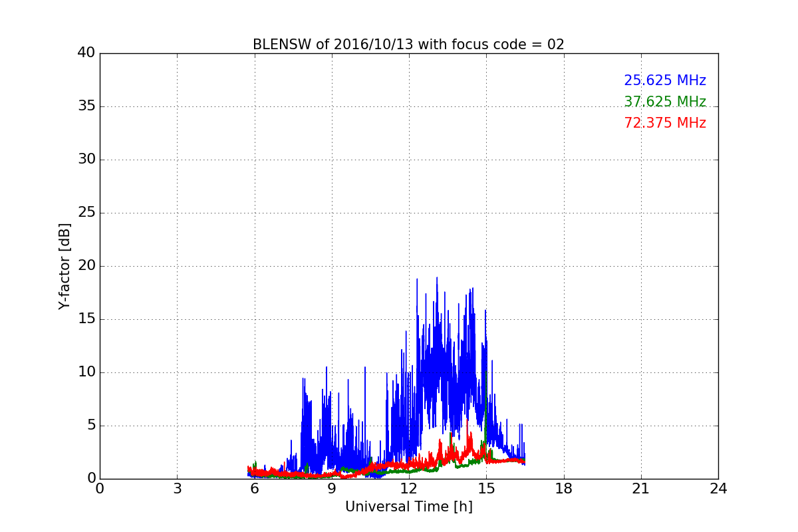
Task: Click the x-axis tick label 18
Action: pos(564,489)
